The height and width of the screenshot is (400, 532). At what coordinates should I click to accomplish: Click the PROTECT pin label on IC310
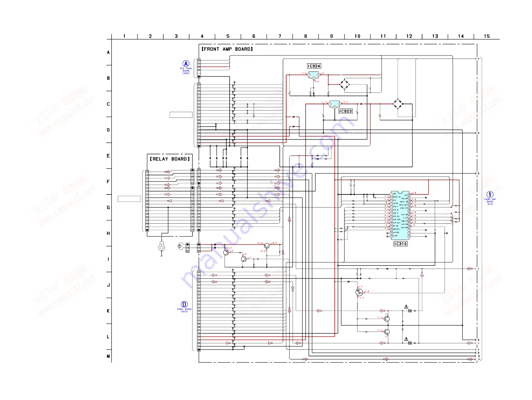396,229
